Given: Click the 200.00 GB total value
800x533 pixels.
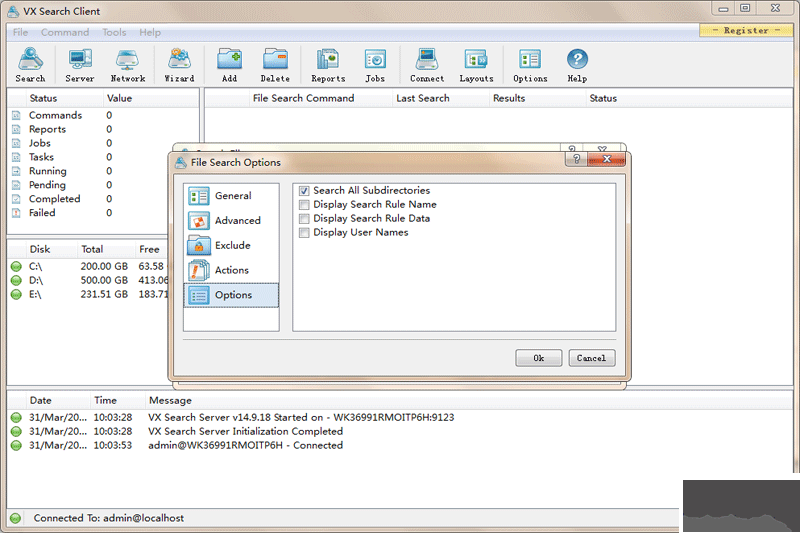Looking at the screenshot, I should coord(104,266).
